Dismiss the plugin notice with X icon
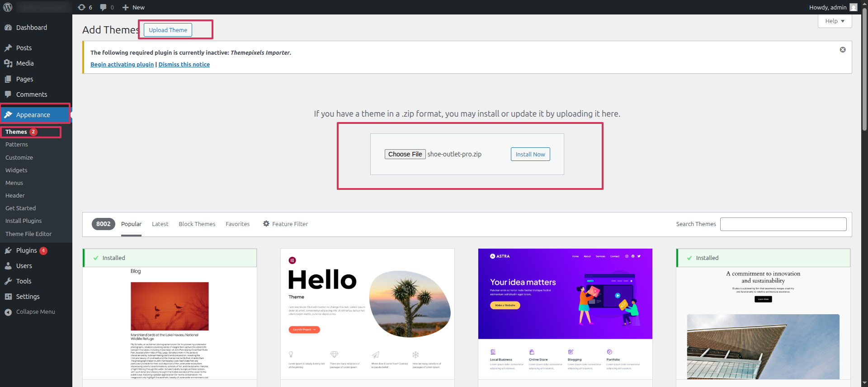This screenshot has height=387, width=868. tap(843, 50)
